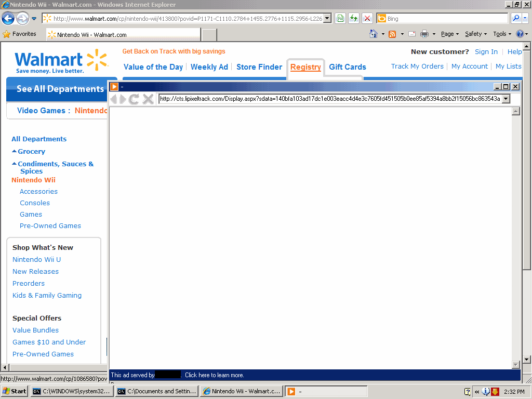Show hidden system tray icons

tap(477, 392)
